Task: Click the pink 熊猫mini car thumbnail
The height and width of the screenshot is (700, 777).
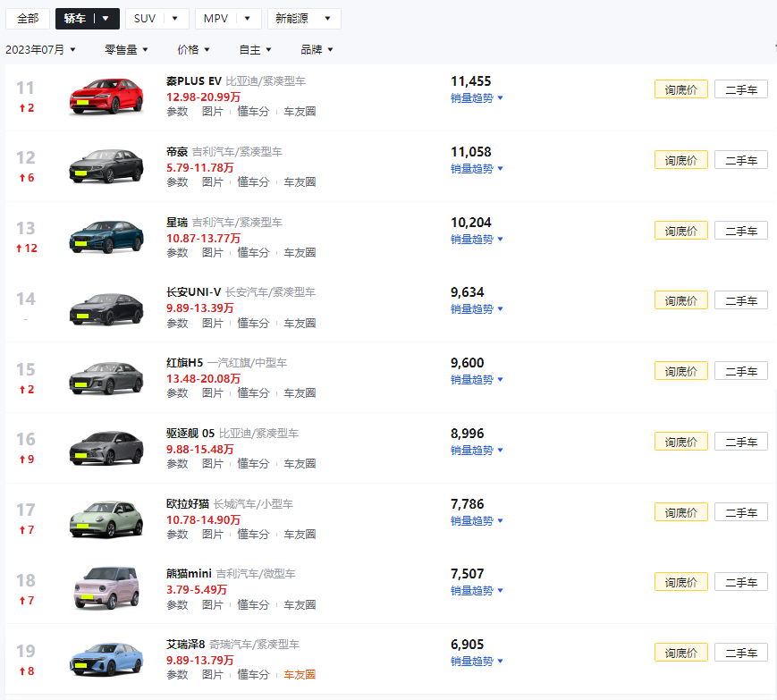Action: (x=106, y=588)
